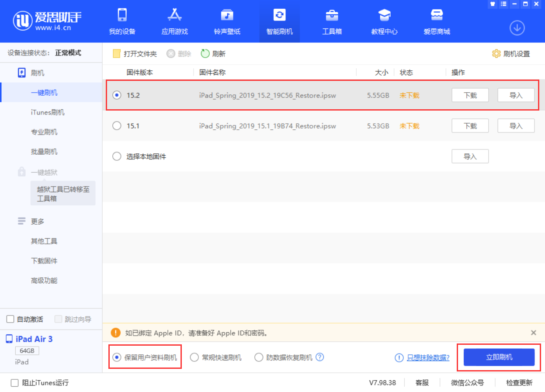
Task: Select firmware version 15.1
Action: click(x=117, y=125)
